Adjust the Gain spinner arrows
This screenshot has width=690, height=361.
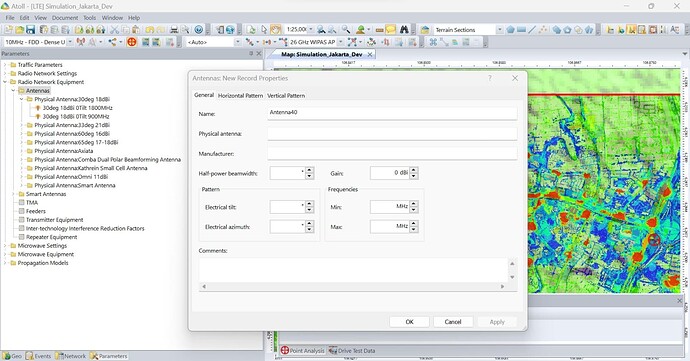413,173
